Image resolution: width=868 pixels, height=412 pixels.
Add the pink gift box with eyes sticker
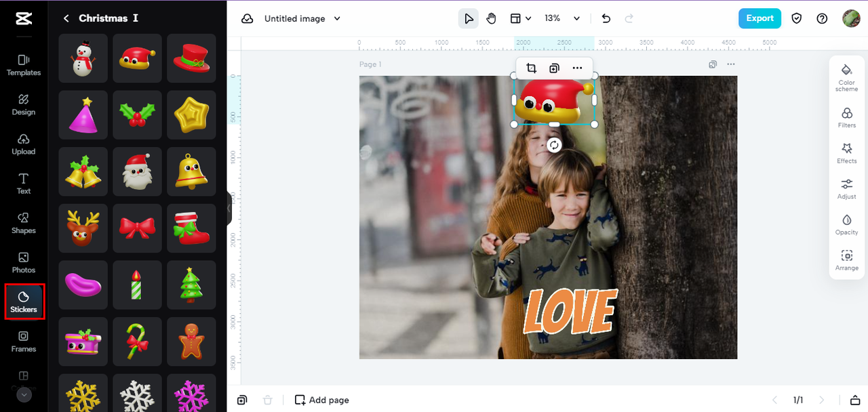(x=83, y=342)
